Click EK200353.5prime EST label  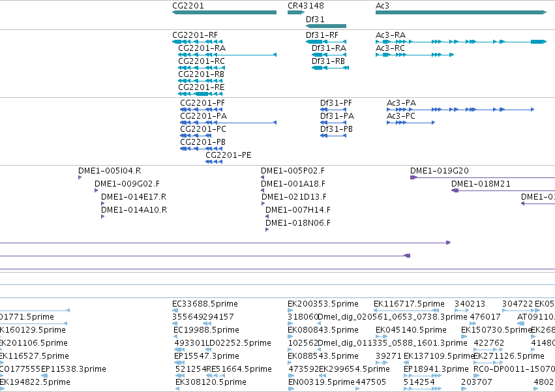pyautogui.click(x=323, y=304)
